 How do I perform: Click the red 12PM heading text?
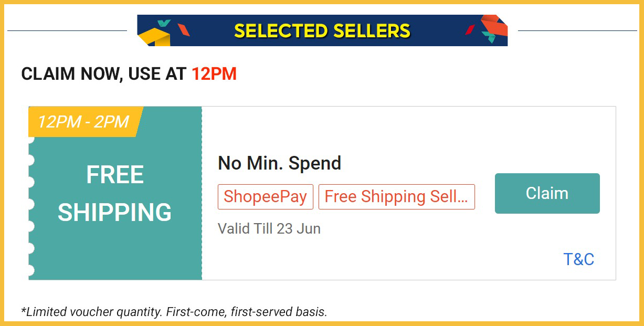(214, 74)
